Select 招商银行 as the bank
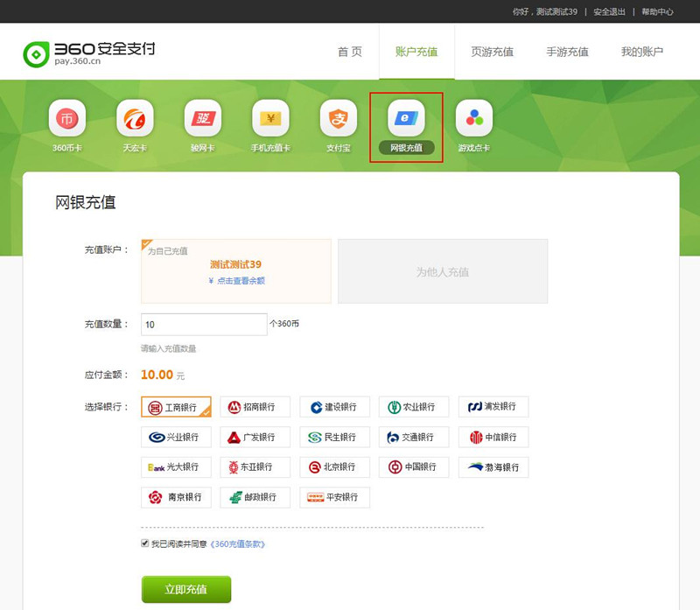The image size is (700, 610). point(255,407)
